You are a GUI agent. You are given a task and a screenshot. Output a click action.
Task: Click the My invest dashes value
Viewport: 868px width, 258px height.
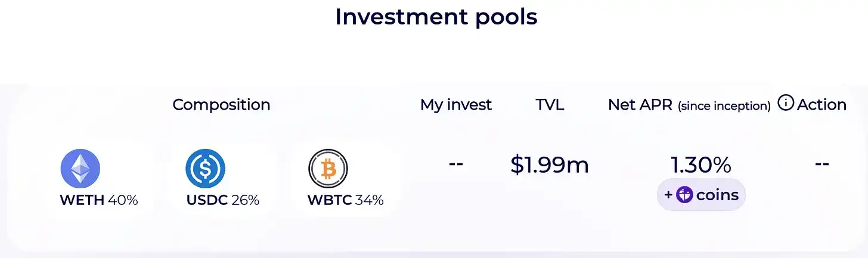click(456, 164)
